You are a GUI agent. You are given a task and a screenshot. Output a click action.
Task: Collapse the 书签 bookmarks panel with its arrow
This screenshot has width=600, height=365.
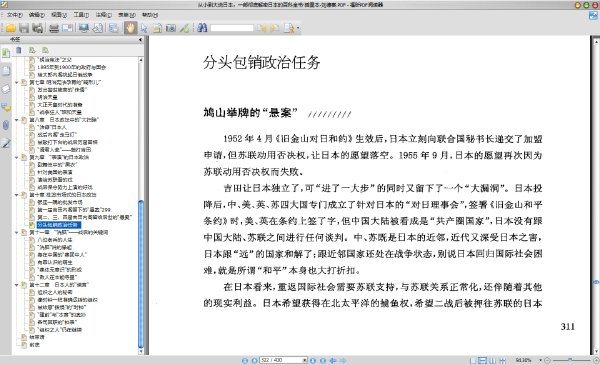[x=140, y=39]
